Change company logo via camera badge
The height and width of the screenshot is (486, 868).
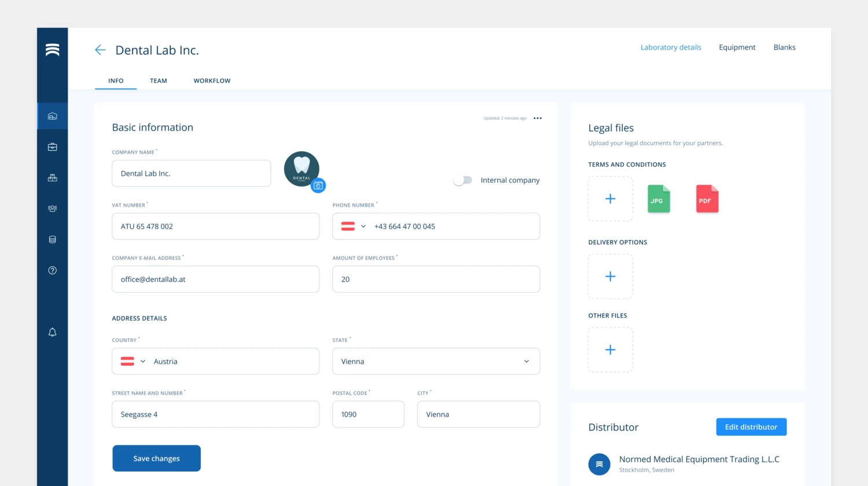318,186
